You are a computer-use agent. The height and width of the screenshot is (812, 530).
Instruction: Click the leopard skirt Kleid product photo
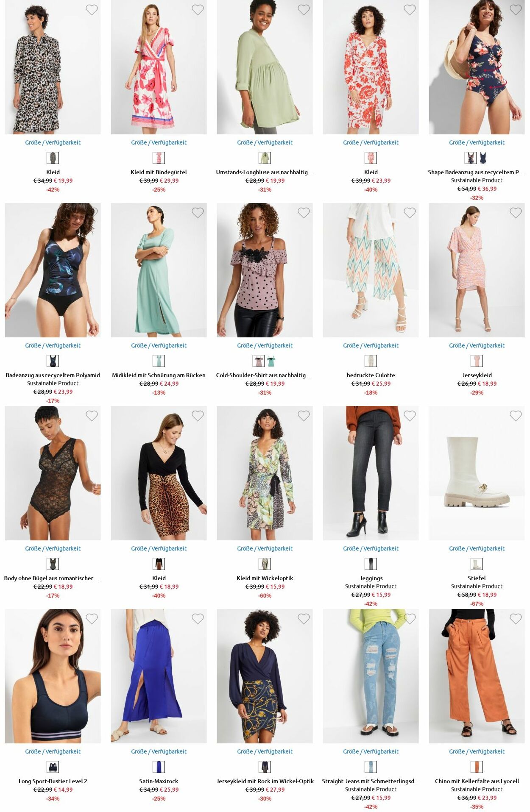[x=159, y=473]
